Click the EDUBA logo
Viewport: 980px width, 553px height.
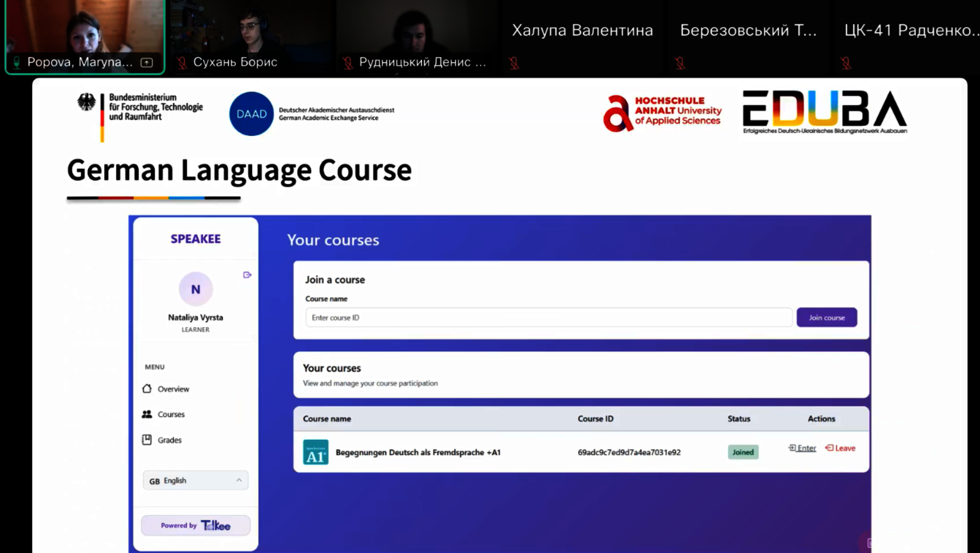(825, 112)
